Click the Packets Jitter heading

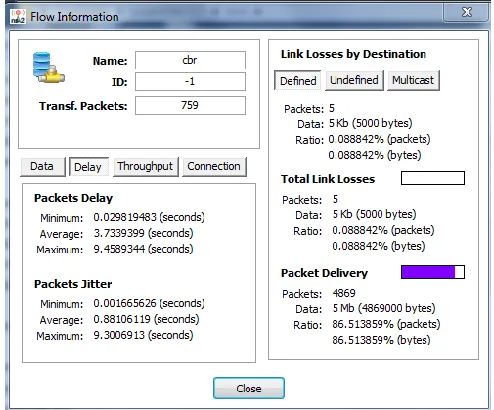point(73,284)
